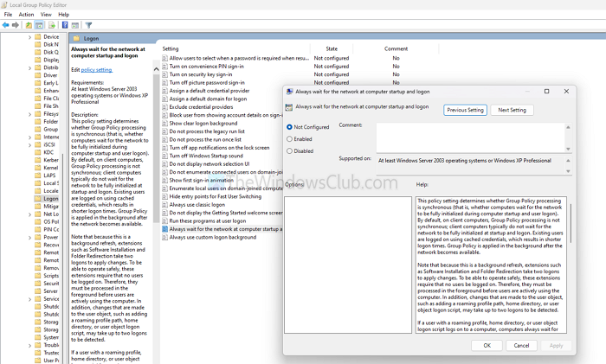Click policy icon beside Run these programs at user logon
Viewport: 606px width, 364px height.
(x=165, y=220)
